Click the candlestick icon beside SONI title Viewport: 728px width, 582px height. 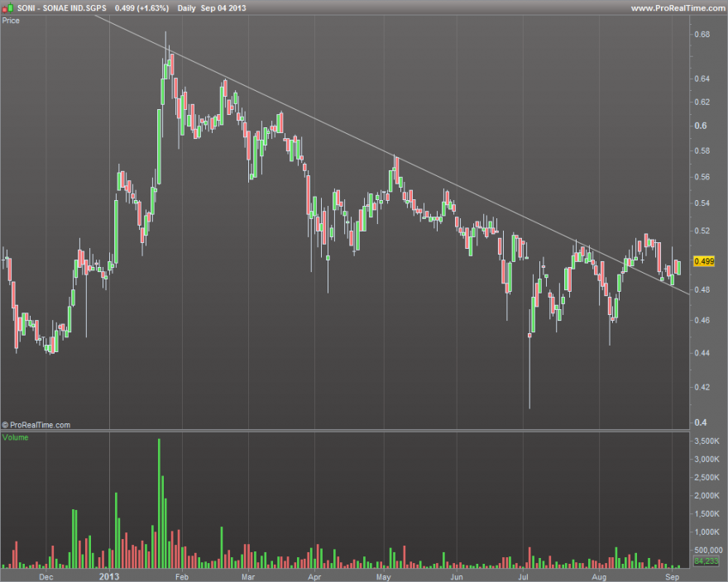point(7,8)
